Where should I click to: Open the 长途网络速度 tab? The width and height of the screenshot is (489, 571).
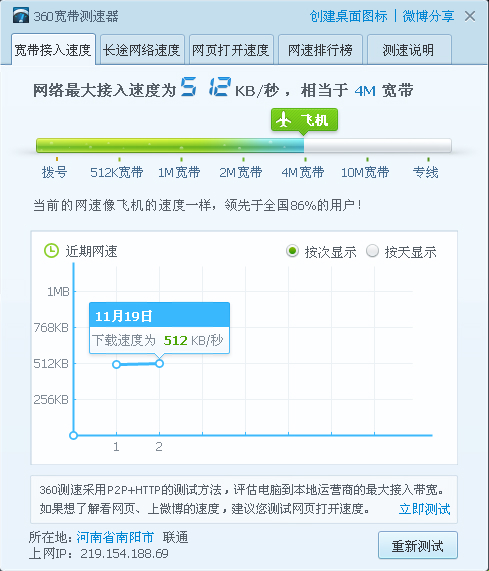(142, 50)
